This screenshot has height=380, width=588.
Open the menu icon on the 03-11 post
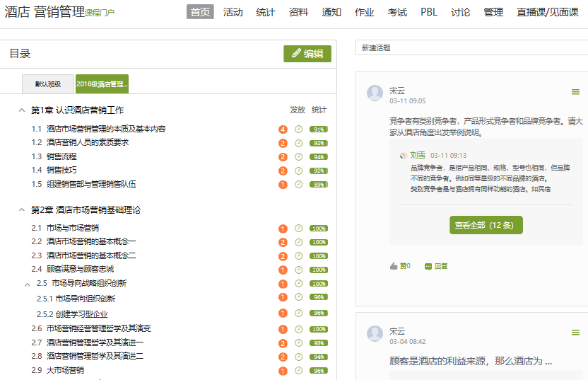coord(575,92)
